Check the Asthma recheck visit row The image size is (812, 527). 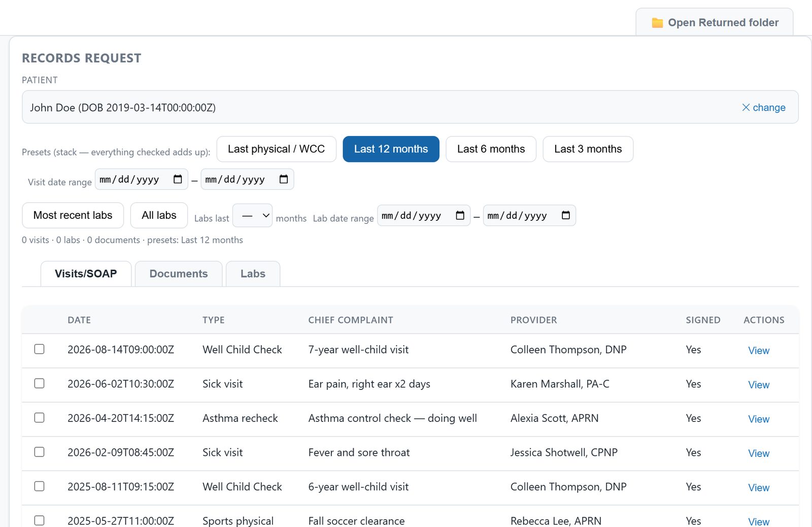point(39,418)
